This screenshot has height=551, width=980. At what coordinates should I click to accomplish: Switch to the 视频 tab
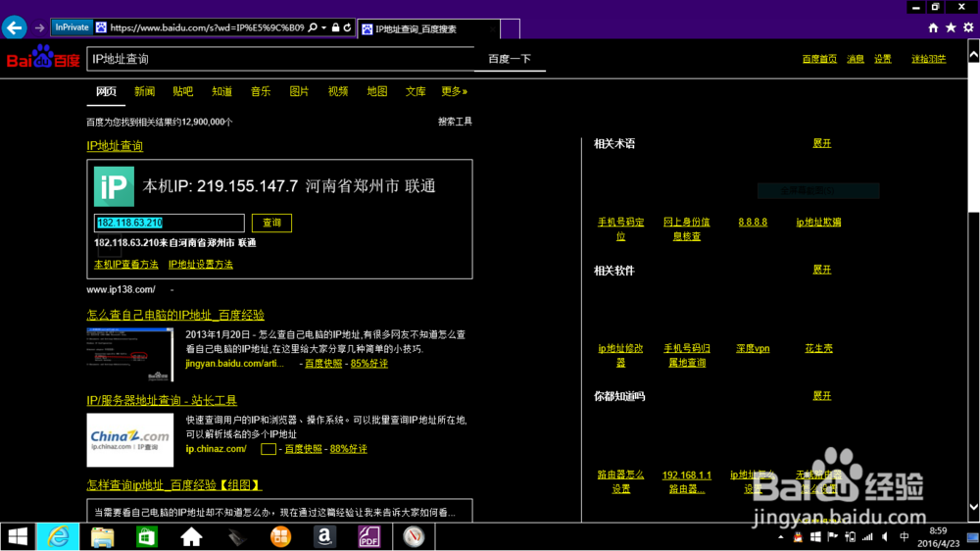click(338, 91)
